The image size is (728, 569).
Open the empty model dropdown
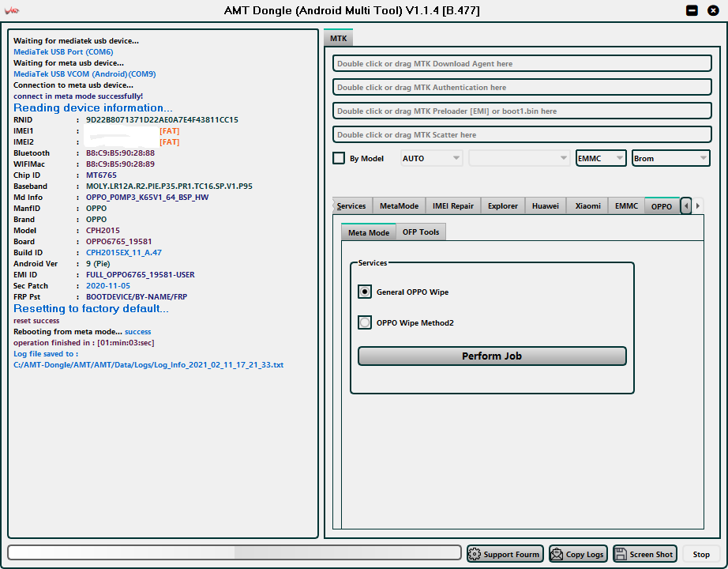519,159
